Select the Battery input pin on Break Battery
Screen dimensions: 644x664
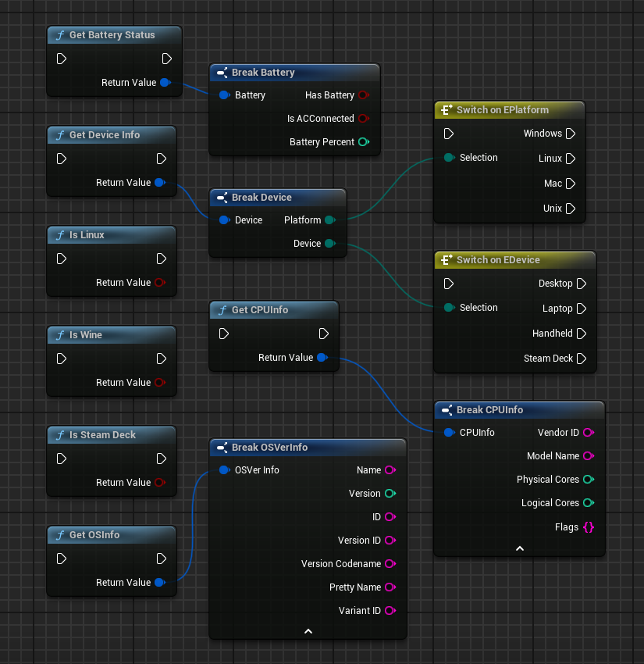(225, 95)
